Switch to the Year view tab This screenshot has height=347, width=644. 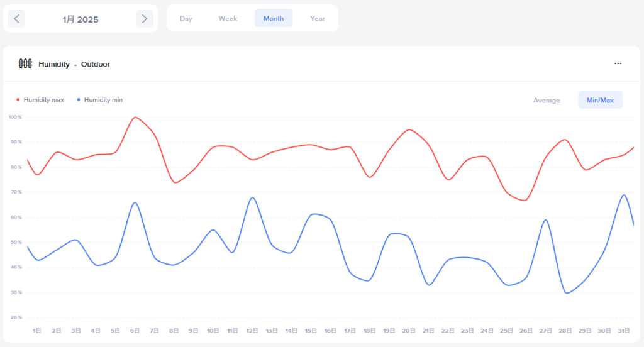[x=318, y=18]
